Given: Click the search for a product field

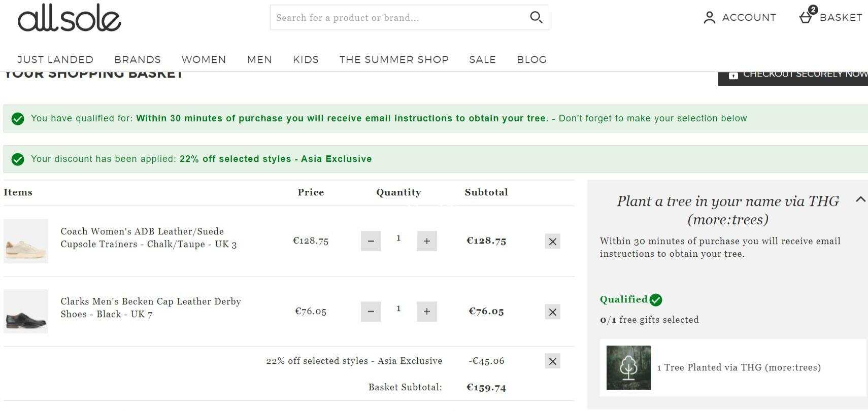Looking at the screenshot, I should (398, 18).
